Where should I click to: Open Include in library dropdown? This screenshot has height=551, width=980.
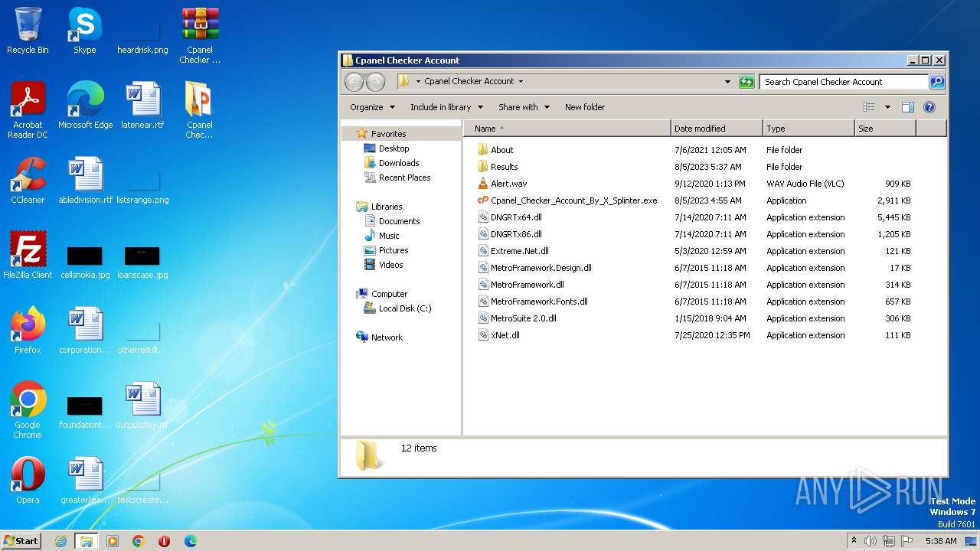click(446, 107)
